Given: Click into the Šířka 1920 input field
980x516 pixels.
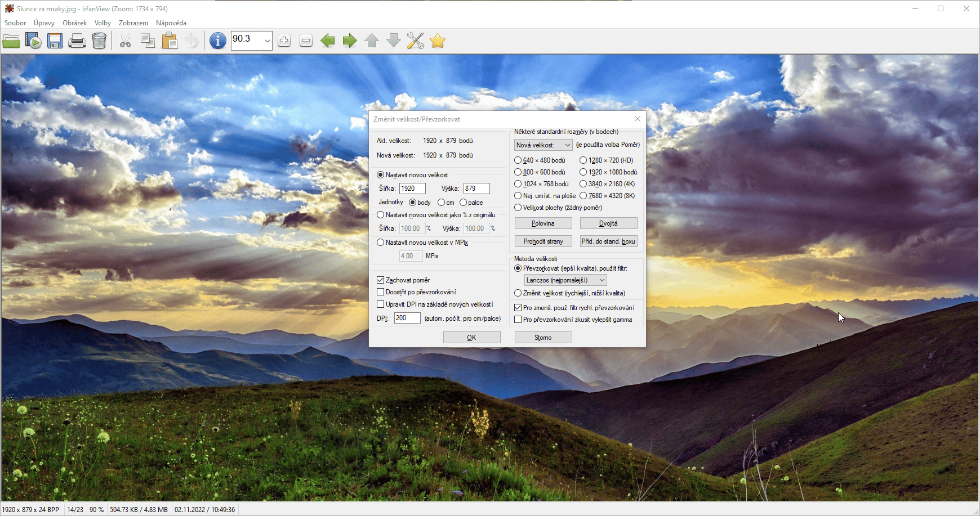Looking at the screenshot, I should 412,189.
